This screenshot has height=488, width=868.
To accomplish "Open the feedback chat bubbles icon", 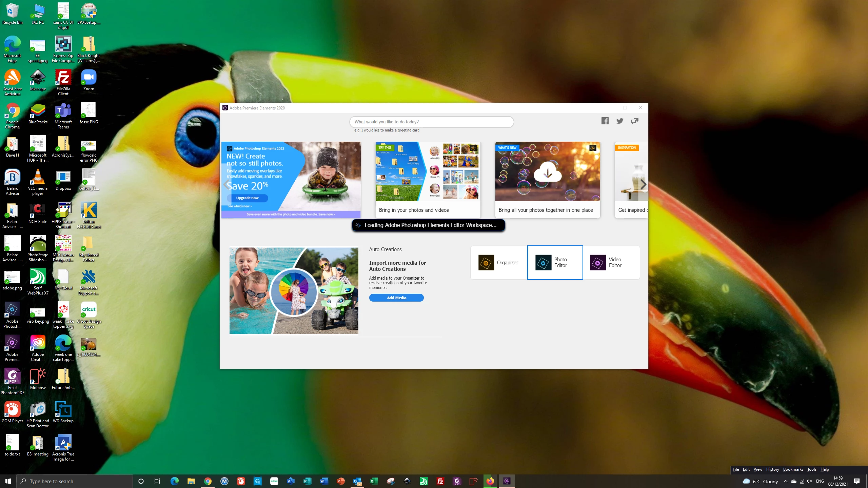I will pos(635,121).
